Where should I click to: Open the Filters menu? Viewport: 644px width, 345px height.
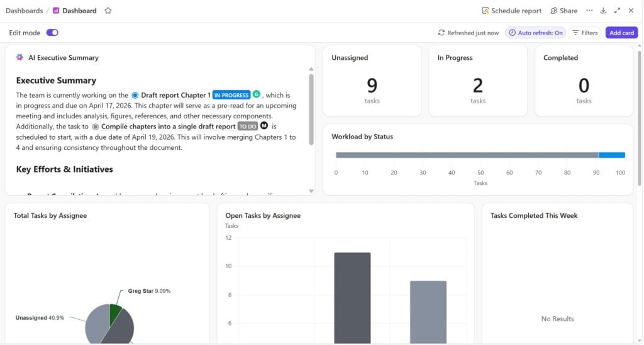pyautogui.click(x=585, y=33)
